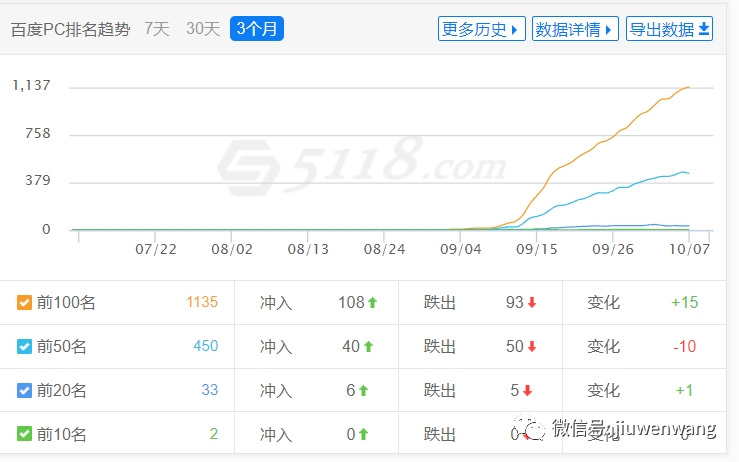Click the green up arrow beside 40
Viewport: 739px width, 462px height.
[369, 347]
